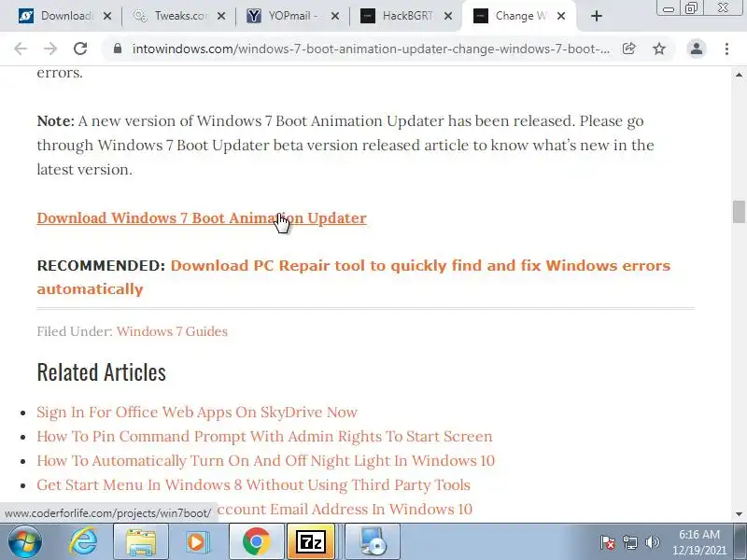Switch to the HackBGRT tab
Image resolution: width=747 pixels, height=560 pixels.
pyautogui.click(x=400, y=16)
